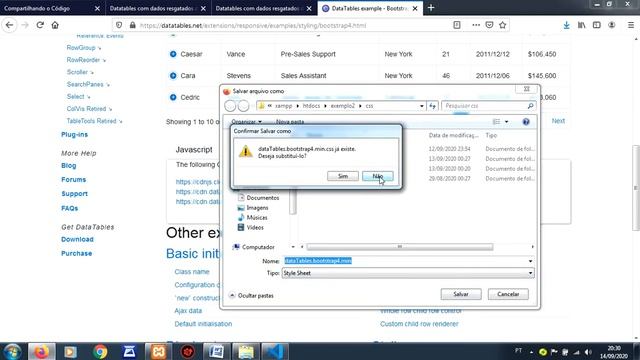Bookmark this page with star icon
Screen dimensions: 640x360
click(x=502, y=25)
